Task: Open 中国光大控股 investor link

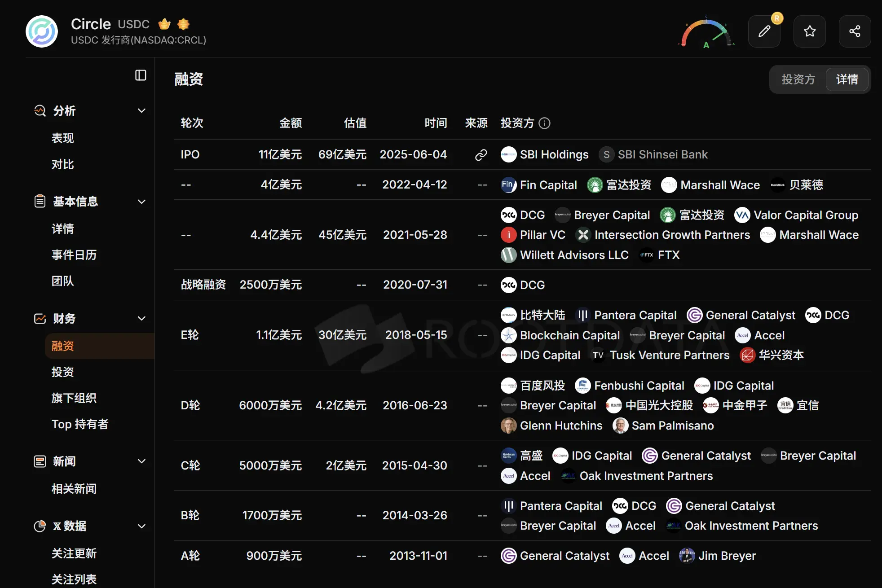Action: click(x=650, y=405)
